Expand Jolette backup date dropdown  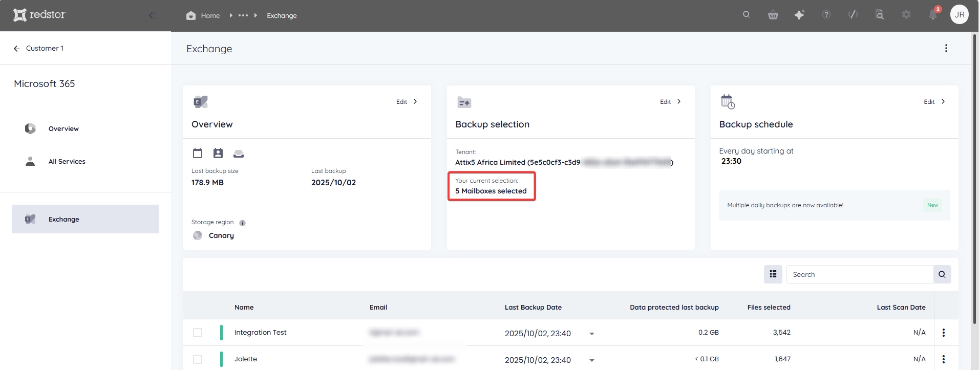[592, 360]
